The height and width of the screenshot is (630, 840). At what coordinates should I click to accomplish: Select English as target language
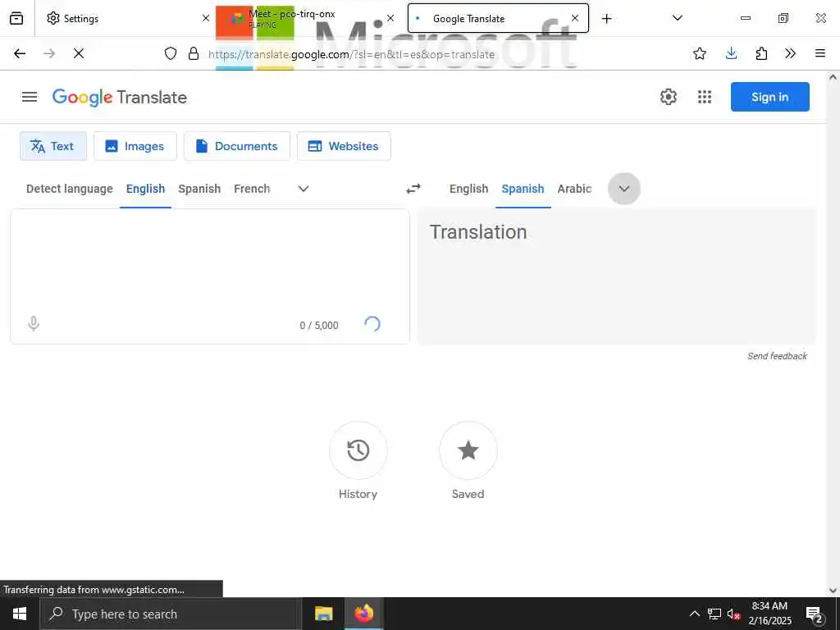468,189
